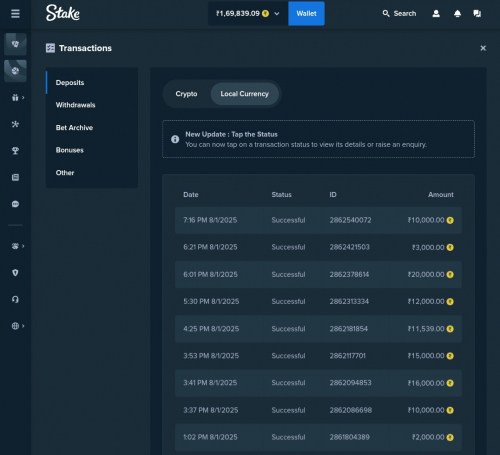
Task: Open the chat icon in header
Action: (477, 13)
